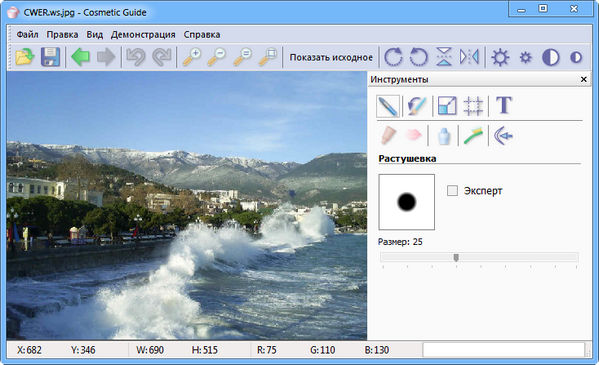Click the green back arrow button

click(80, 57)
